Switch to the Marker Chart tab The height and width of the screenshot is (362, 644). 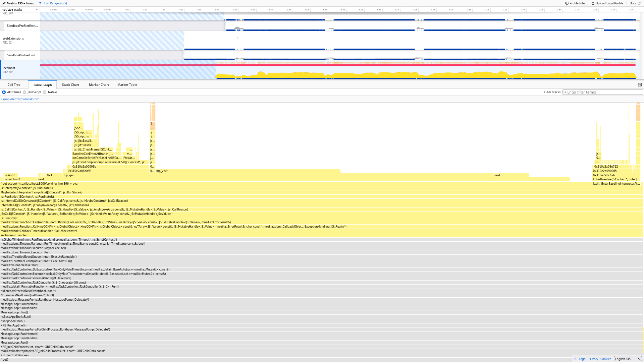coord(99,85)
